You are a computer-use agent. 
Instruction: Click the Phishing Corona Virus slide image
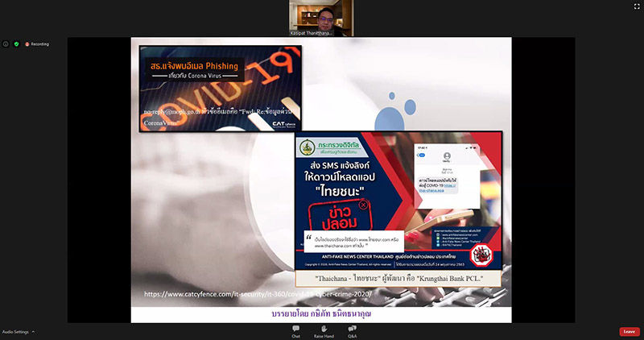pos(221,89)
